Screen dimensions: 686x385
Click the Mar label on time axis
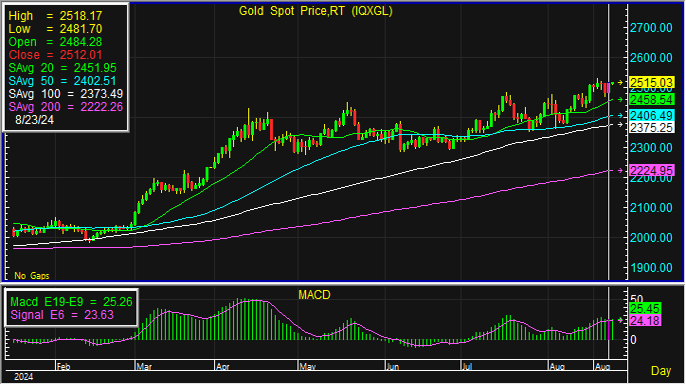pyautogui.click(x=144, y=367)
